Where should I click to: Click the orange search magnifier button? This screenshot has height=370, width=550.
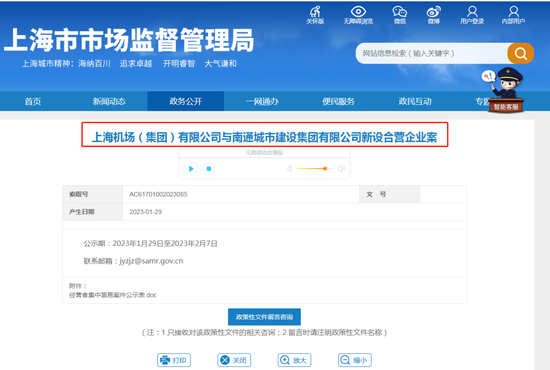521,53
